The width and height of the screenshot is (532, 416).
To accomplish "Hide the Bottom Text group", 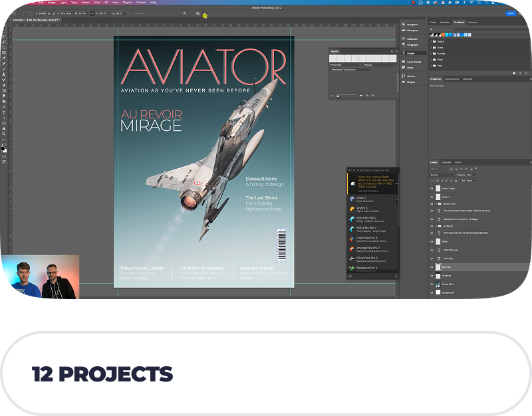I will pos(432,204).
